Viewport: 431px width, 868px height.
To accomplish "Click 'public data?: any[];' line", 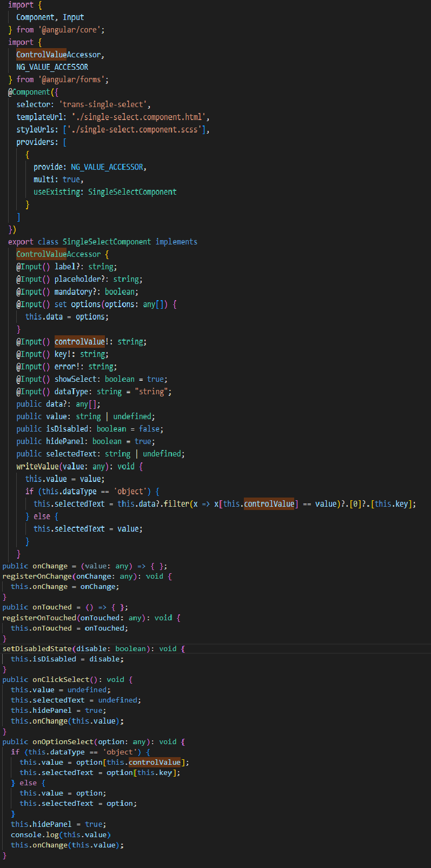I will point(58,403).
